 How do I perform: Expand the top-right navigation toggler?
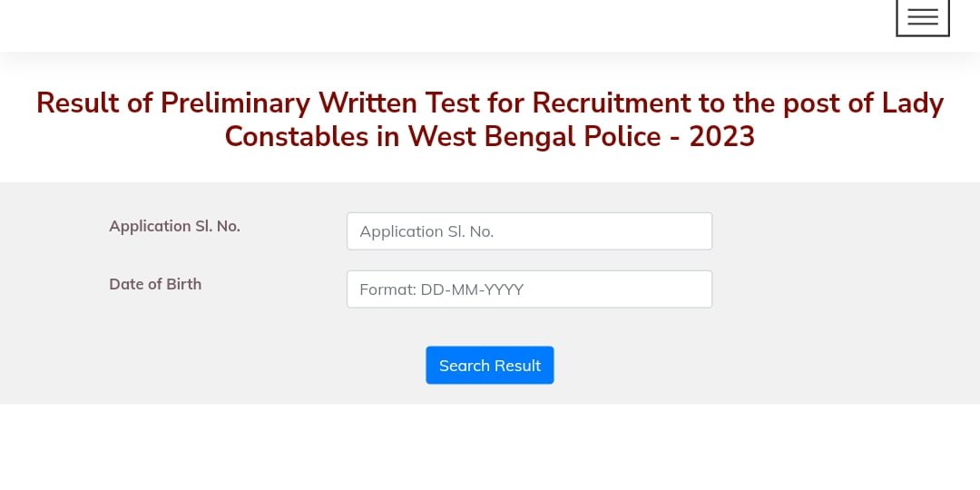922,18
